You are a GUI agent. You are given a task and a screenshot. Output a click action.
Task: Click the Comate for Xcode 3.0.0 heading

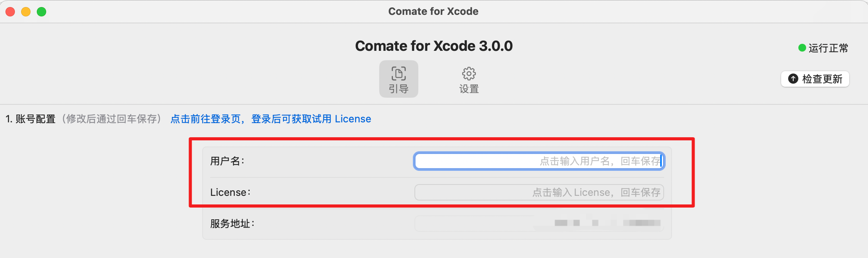434,46
